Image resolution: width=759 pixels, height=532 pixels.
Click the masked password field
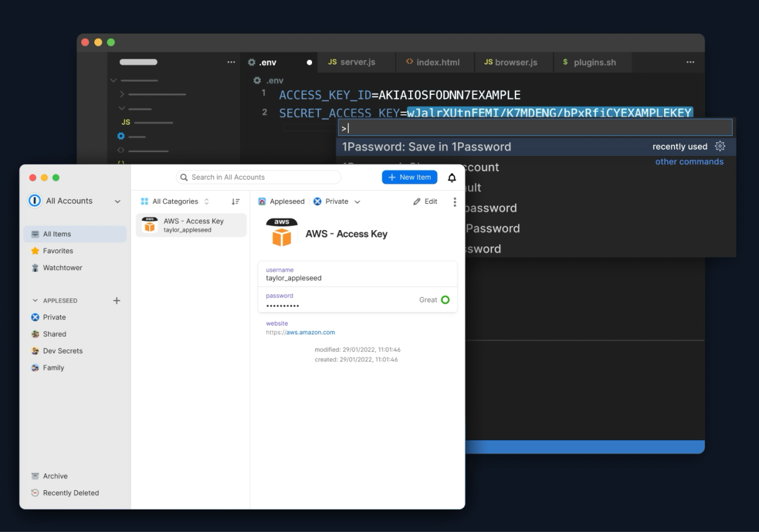pos(358,300)
